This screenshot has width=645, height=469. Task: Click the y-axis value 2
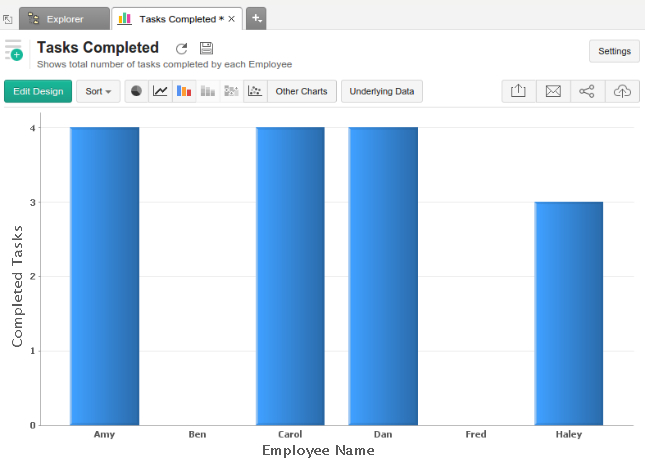point(32,276)
